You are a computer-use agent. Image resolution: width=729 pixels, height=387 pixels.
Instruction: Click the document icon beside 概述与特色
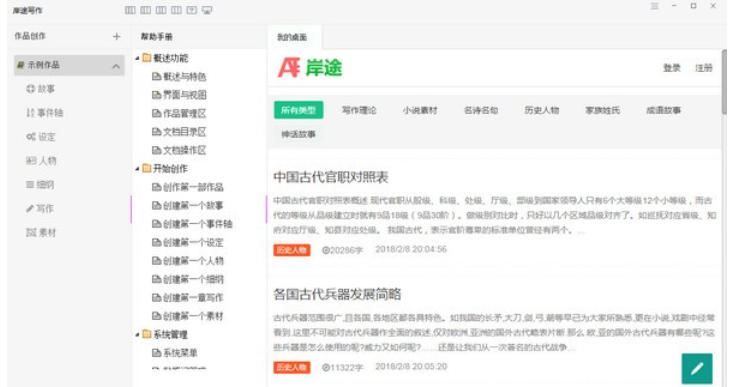tap(157, 76)
